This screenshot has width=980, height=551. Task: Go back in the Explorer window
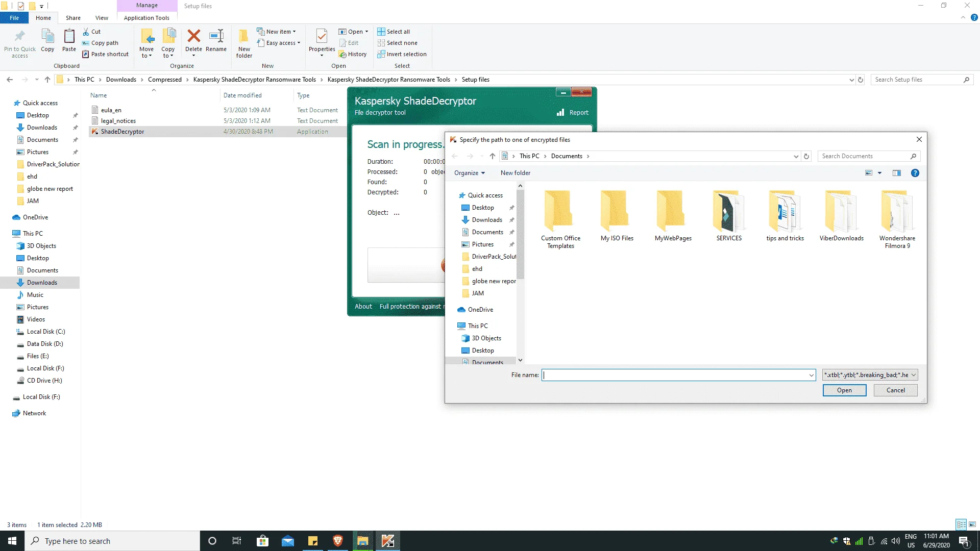[10, 80]
